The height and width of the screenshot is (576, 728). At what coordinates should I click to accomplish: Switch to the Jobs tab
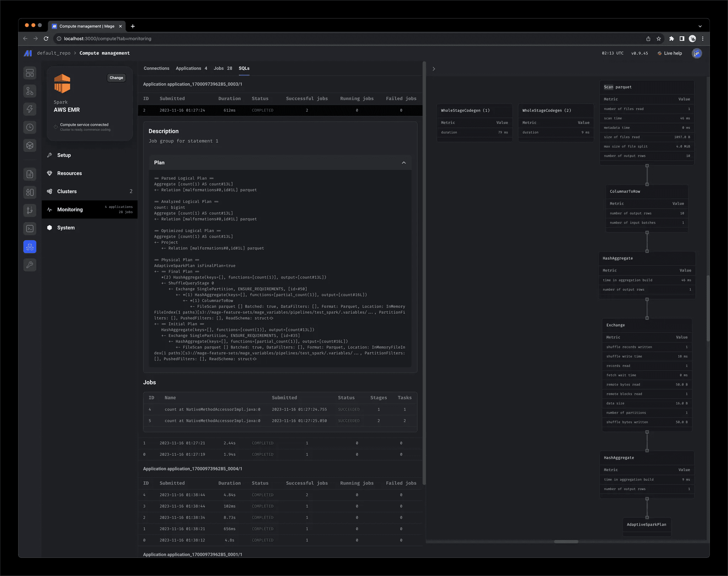[x=223, y=68]
